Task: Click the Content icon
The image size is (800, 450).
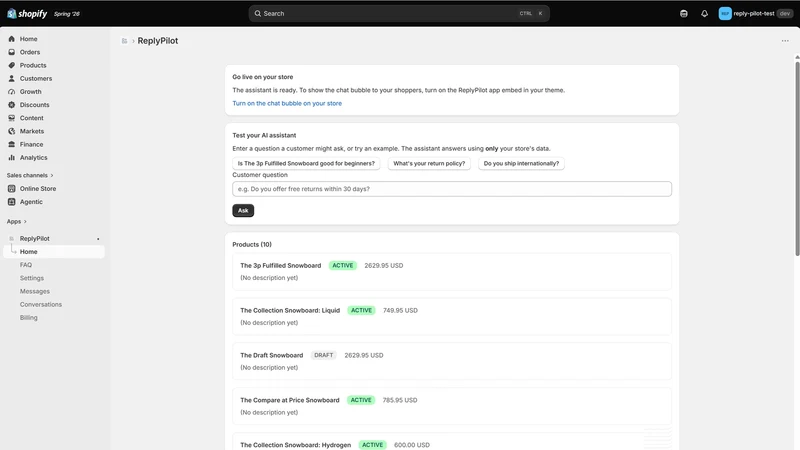Action: 12,118
